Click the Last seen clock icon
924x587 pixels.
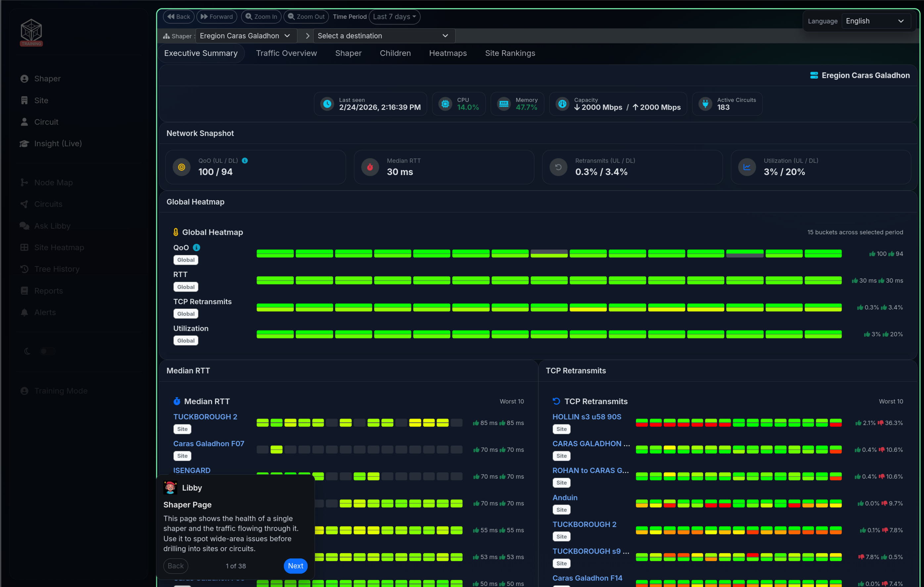click(327, 104)
